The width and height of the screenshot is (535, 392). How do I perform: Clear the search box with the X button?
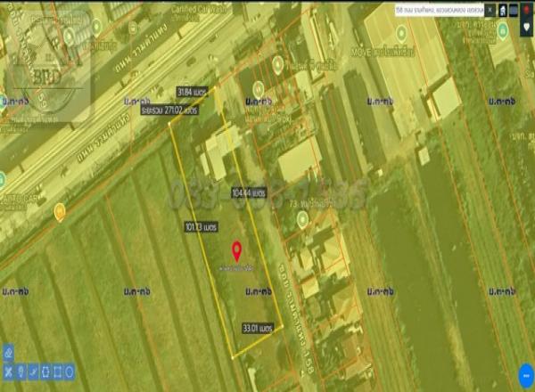[490, 10]
